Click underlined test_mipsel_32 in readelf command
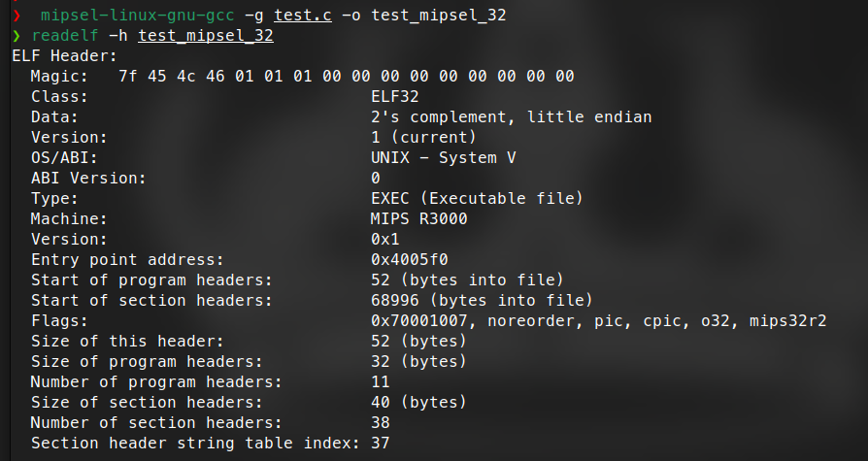 [205, 36]
